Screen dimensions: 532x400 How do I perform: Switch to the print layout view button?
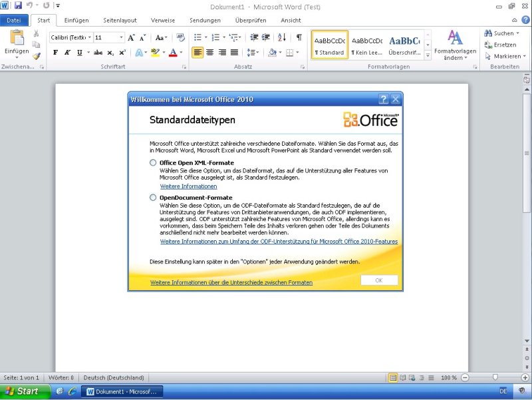(393, 377)
